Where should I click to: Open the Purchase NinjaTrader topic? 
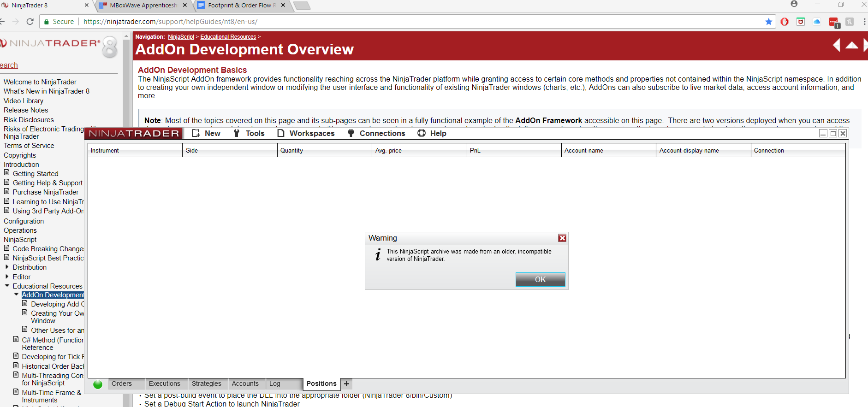pyautogui.click(x=46, y=192)
